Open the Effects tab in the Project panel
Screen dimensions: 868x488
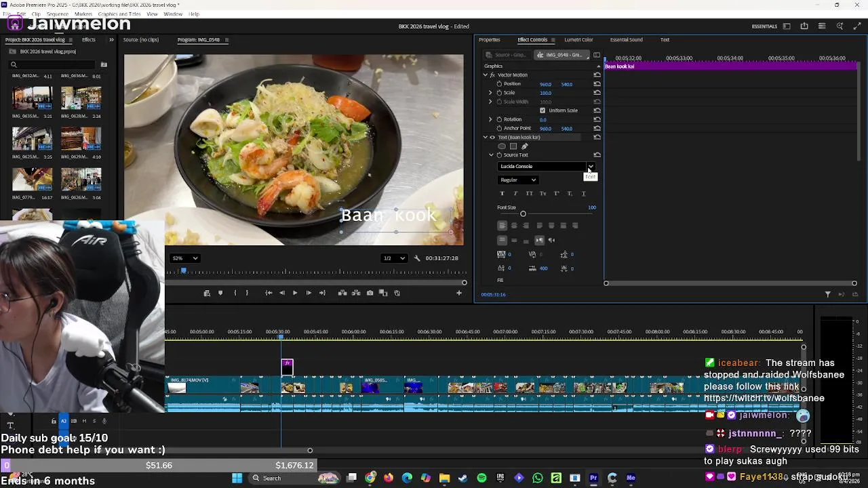click(x=89, y=40)
